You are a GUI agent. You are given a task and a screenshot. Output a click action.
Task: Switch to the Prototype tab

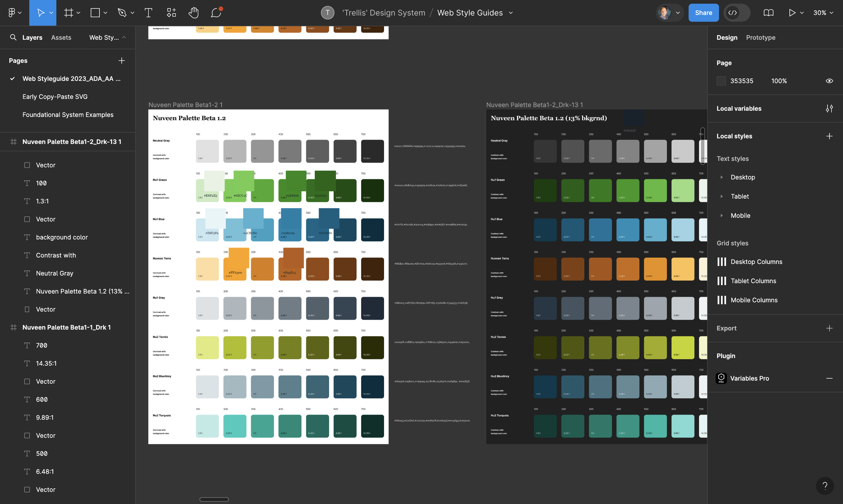click(x=760, y=37)
